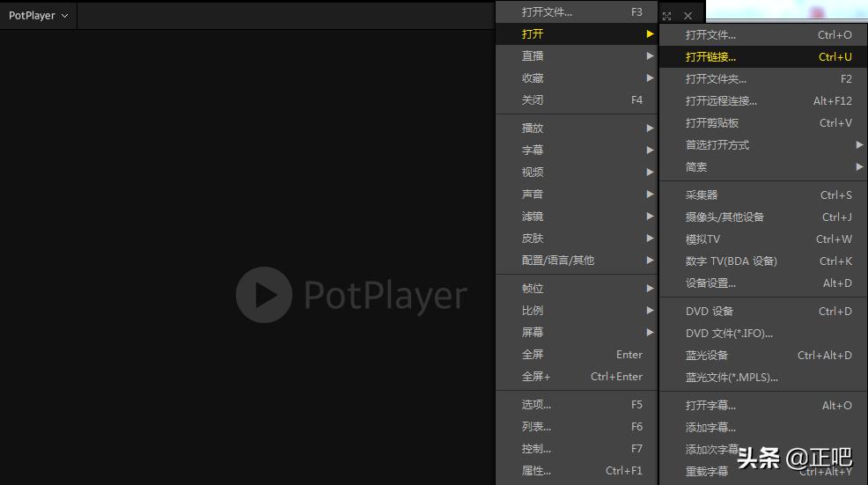
Task: Expand the 声音 submenu
Action: (577, 195)
